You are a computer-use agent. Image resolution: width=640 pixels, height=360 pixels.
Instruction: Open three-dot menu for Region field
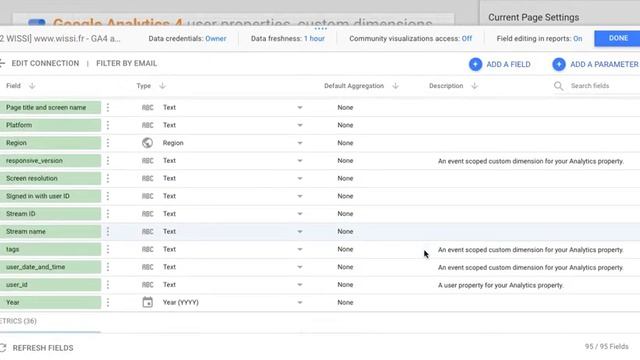point(108,143)
